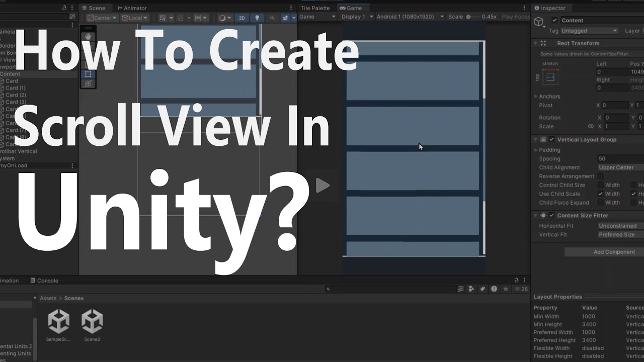Toggle scene audio icon
Screen dimensions: 644x362
pyautogui.click(x=271, y=18)
